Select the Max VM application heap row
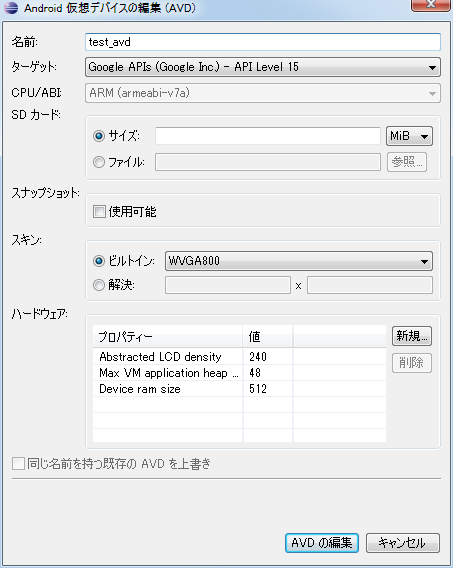Viewport: 453px width, 568px height. coord(239,373)
